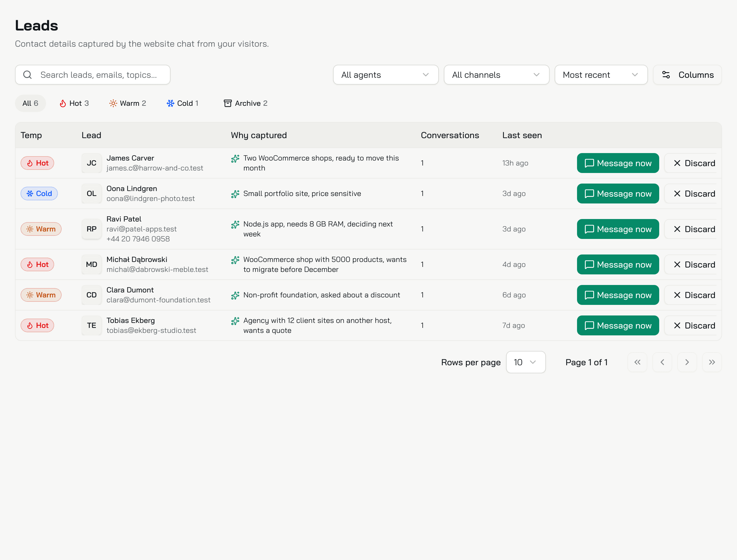The width and height of the screenshot is (737, 560).
Task: Filter by Warm 2 leads tab
Action: coord(128,103)
